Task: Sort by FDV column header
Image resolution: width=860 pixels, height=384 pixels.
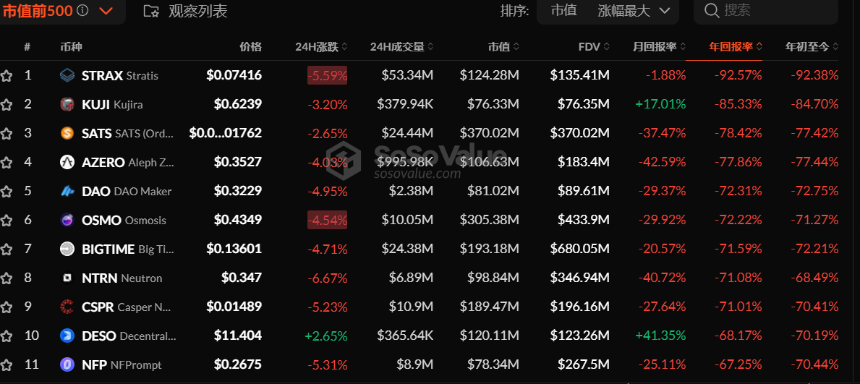Action: [x=593, y=47]
